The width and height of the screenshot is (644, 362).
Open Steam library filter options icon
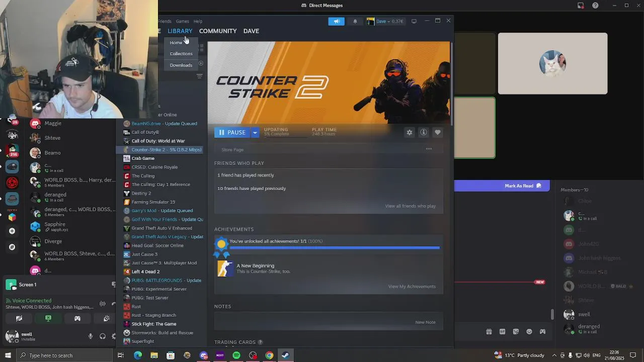[200, 76]
